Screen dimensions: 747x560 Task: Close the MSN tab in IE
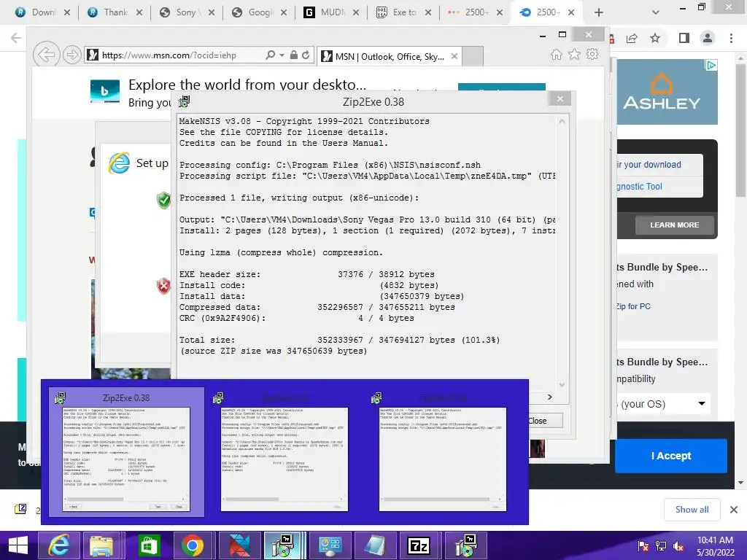coord(454,56)
